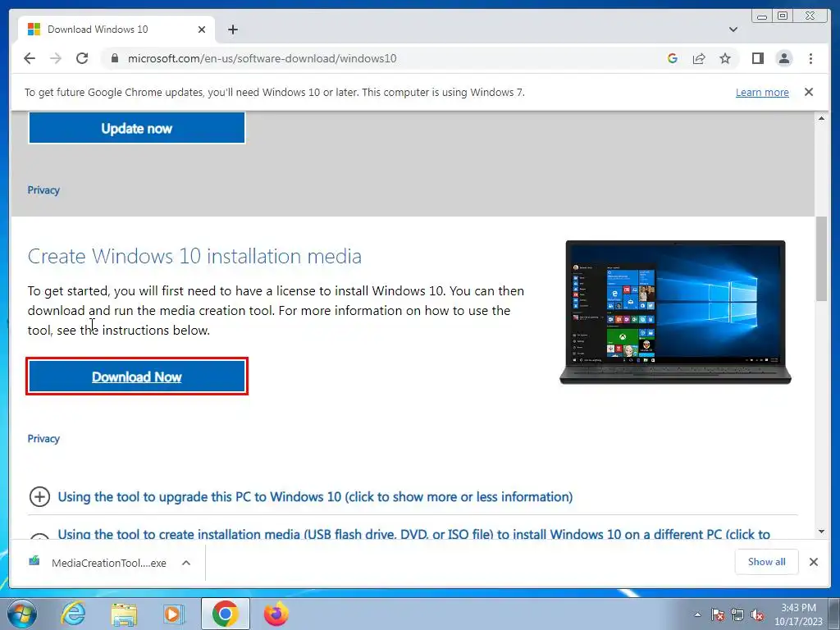Show hidden system tray icons
Viewport: 840px width, 630px height.
(697, 614)
